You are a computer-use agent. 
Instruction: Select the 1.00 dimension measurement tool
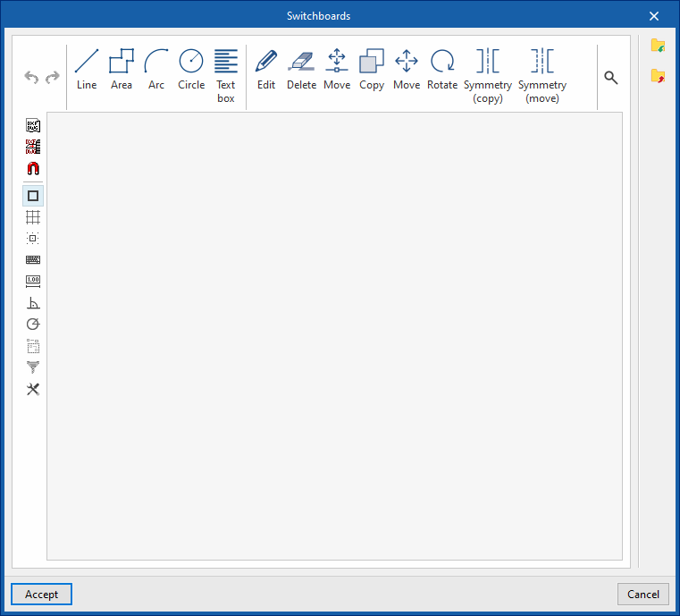[x=33, y=281]
